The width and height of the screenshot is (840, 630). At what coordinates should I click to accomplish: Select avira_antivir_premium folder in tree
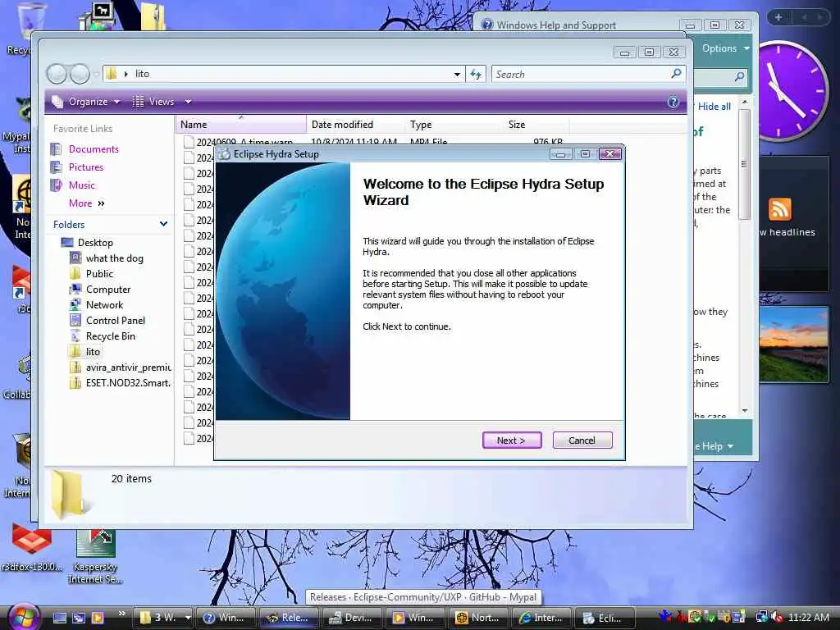[128, 367]
